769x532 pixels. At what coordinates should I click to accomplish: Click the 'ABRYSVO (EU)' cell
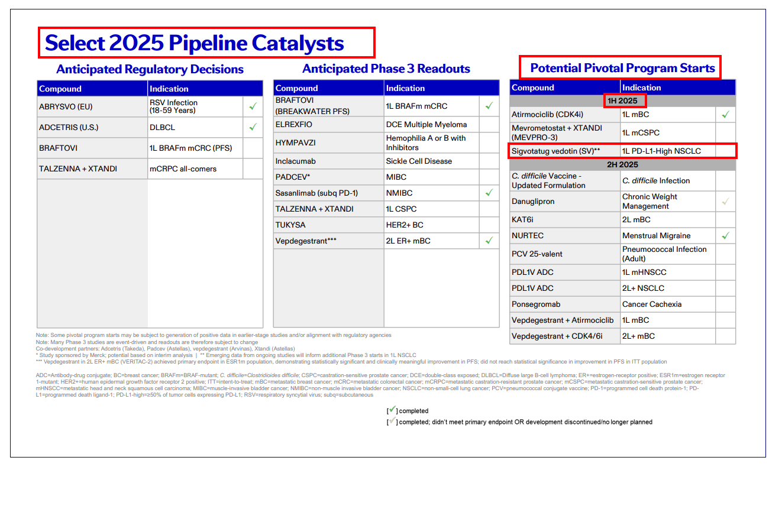[92, 107]
